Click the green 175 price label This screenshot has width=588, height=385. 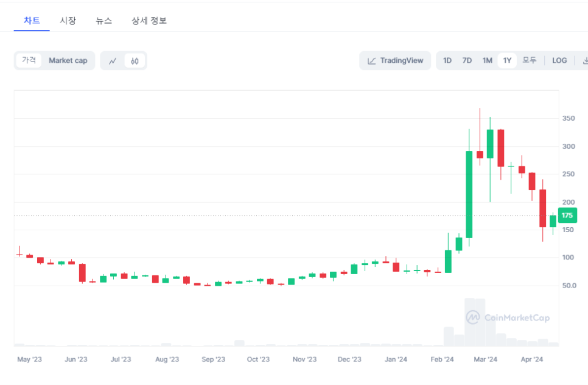tap(567, 216)
